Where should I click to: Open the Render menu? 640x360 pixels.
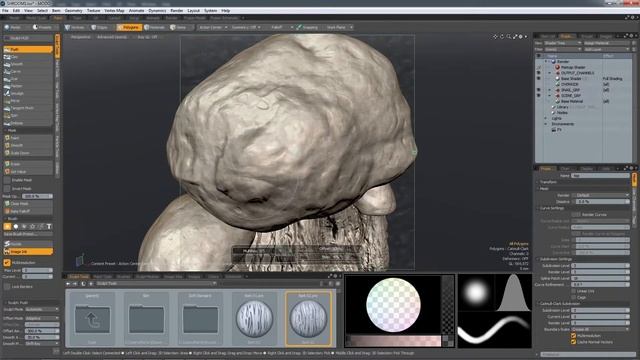pos(177,11)
